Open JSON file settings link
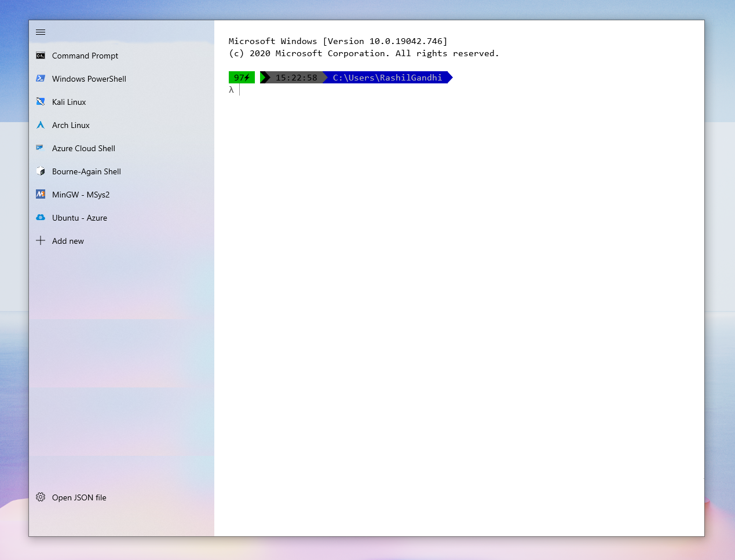 tap(78, 497)
